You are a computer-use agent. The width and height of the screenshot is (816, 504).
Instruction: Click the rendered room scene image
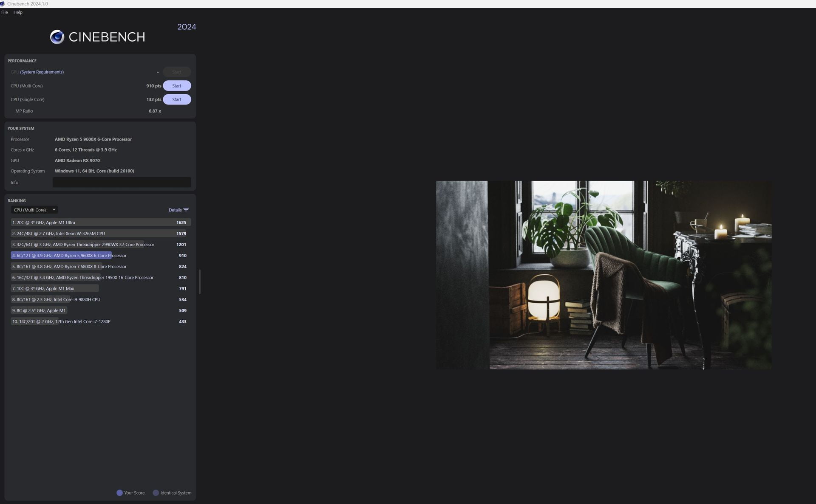(603, 275)
